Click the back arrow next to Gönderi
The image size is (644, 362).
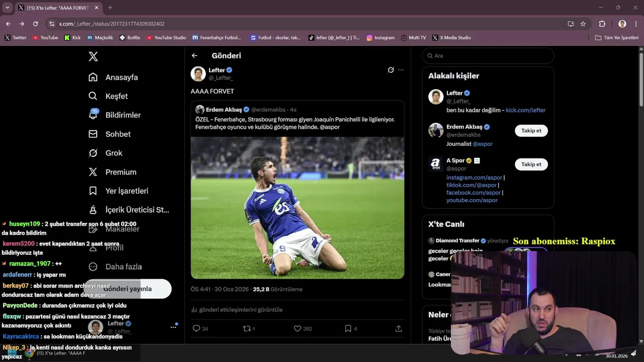(x=195, y=56)
